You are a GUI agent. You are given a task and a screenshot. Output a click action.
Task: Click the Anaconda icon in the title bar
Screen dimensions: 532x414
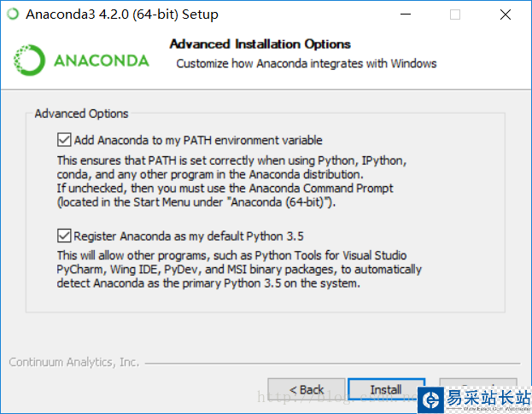pos(13,15)
